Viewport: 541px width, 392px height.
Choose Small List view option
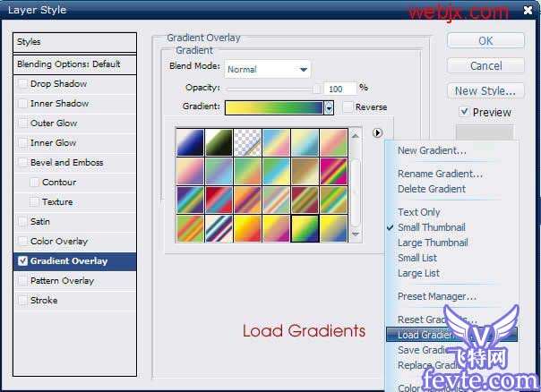click(417, 258)
